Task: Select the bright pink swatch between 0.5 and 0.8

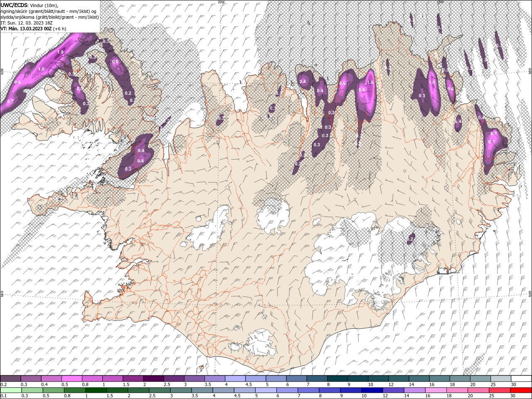Action: click(x=72, y=379)
